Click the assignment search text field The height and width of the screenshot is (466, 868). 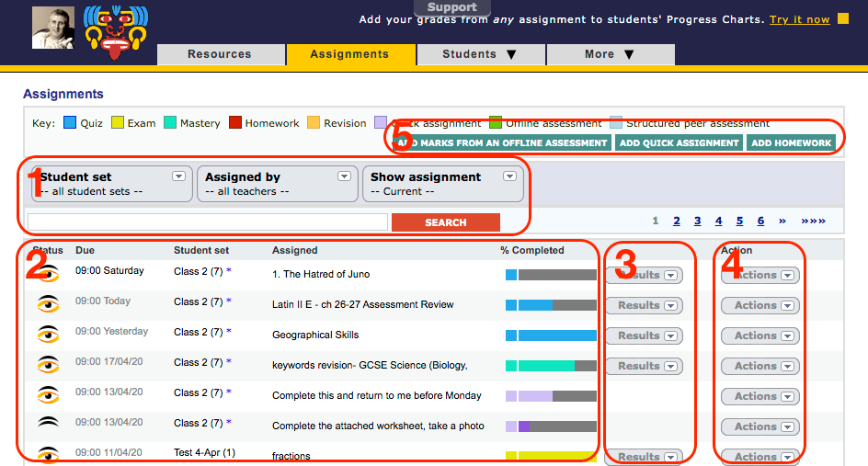pyautogui.click(x=208, y=222)
